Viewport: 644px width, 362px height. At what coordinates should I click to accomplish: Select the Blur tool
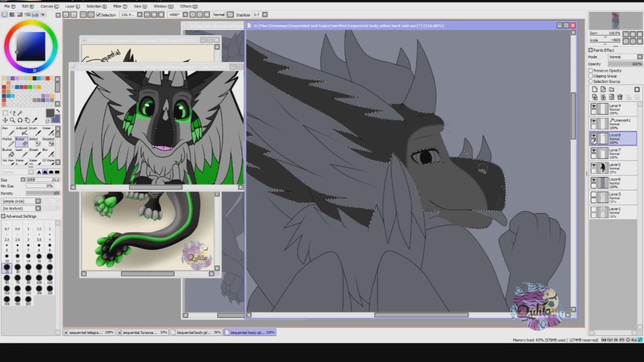coord(48,153)
